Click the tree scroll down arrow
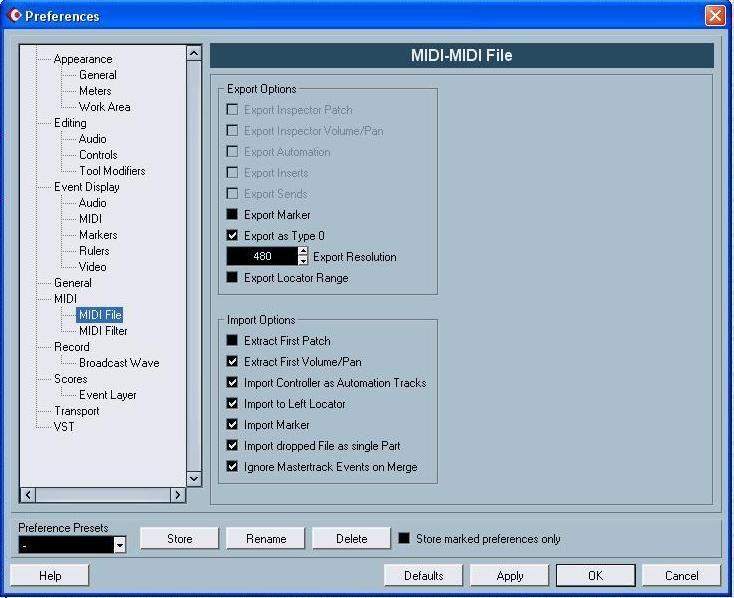 click(x=194, y=479)
